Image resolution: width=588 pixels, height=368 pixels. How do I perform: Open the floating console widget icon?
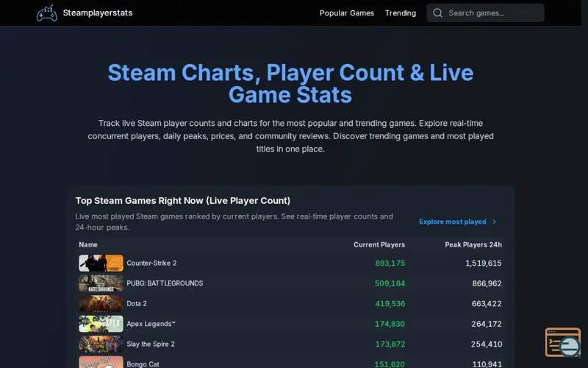563,342
